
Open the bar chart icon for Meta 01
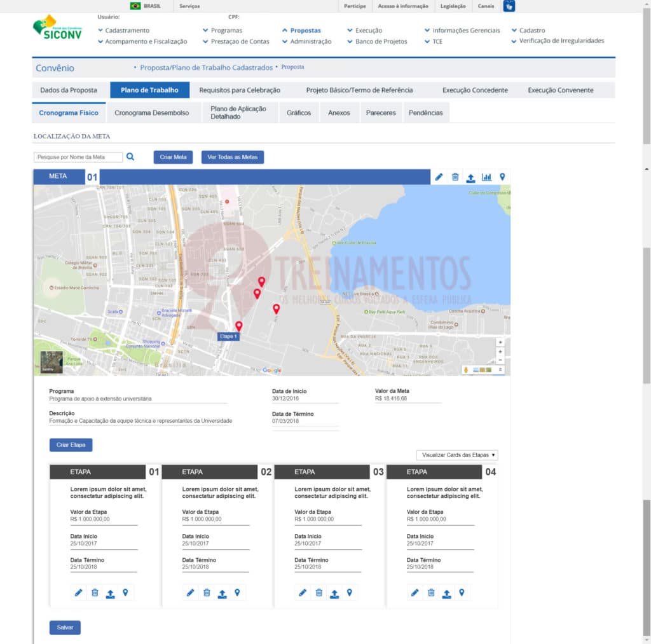click(486, 177)
